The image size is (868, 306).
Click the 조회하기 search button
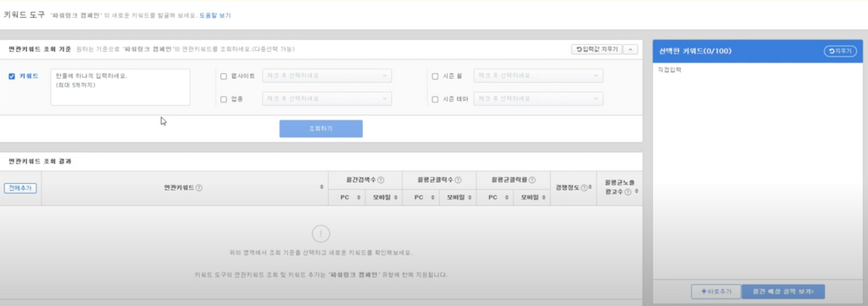tap(321, 128)
